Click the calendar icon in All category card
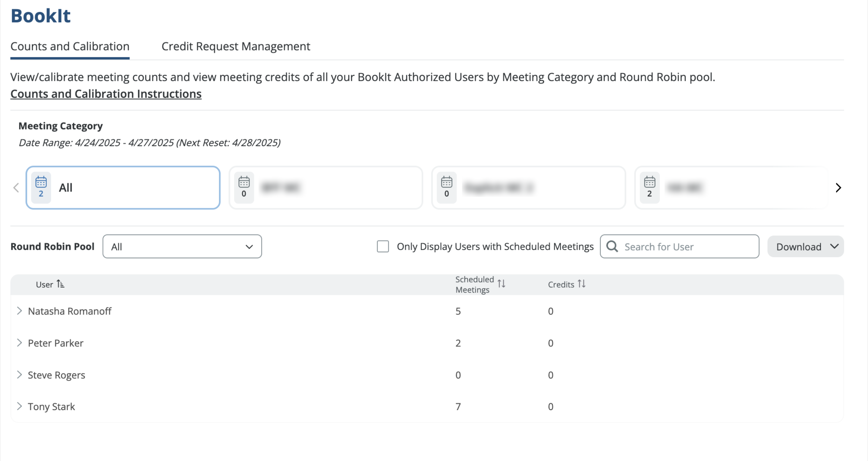This screenshot has width=868, height=461. [41, 182]
